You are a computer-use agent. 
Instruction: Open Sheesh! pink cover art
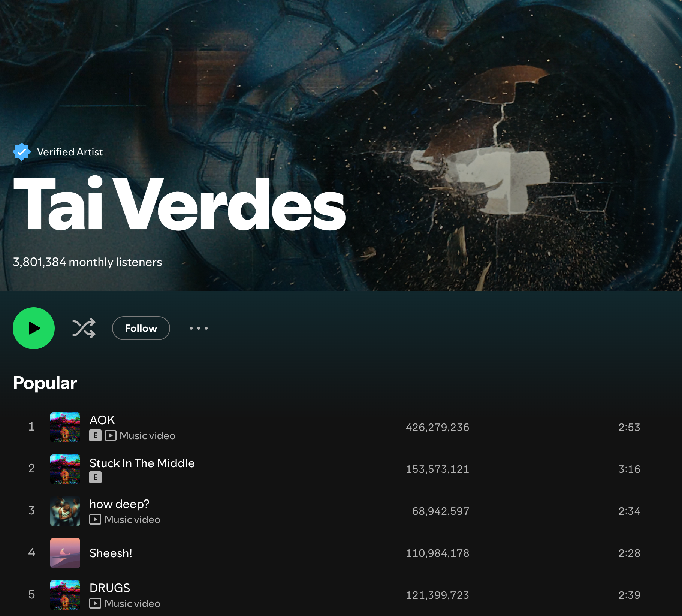(65, 553)
